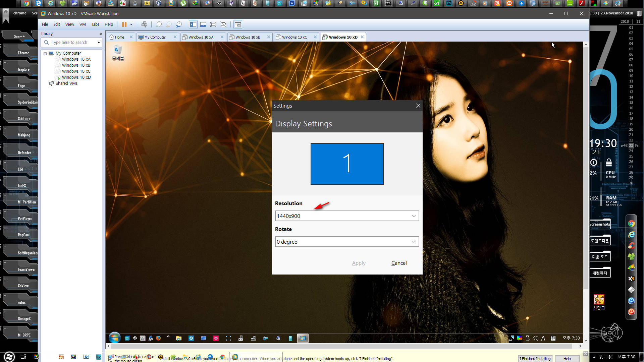Click Cancel in Display Settings
644x362 pixels.
(x=399, y=263)
